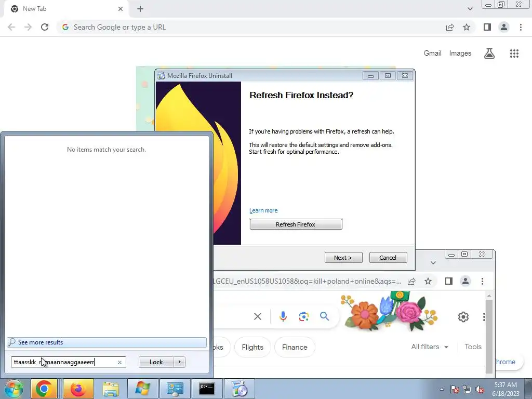Start voice search with the microphone icon
Viewport: 532px width, 399px height.
click(x=283, y=316)
